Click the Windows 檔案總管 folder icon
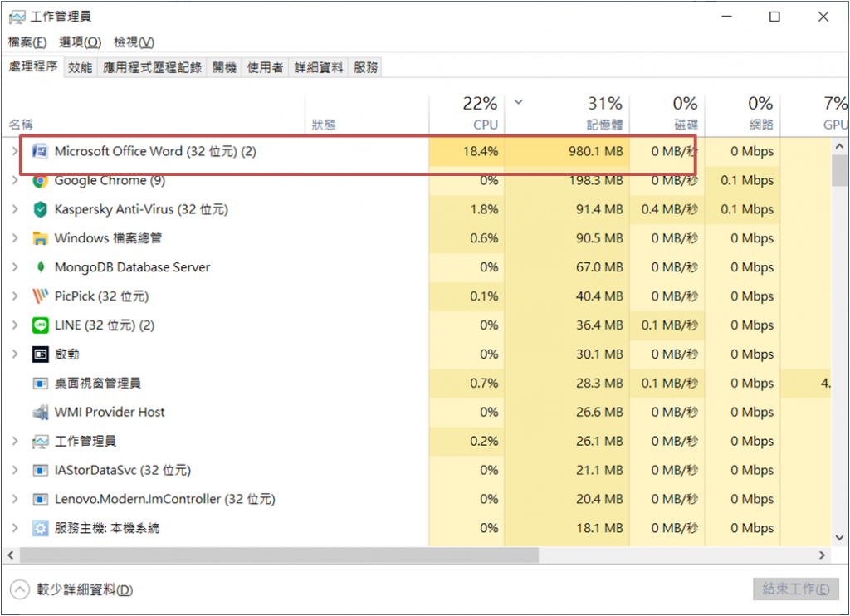Viewport: 850px width, 616px height. 40,238
